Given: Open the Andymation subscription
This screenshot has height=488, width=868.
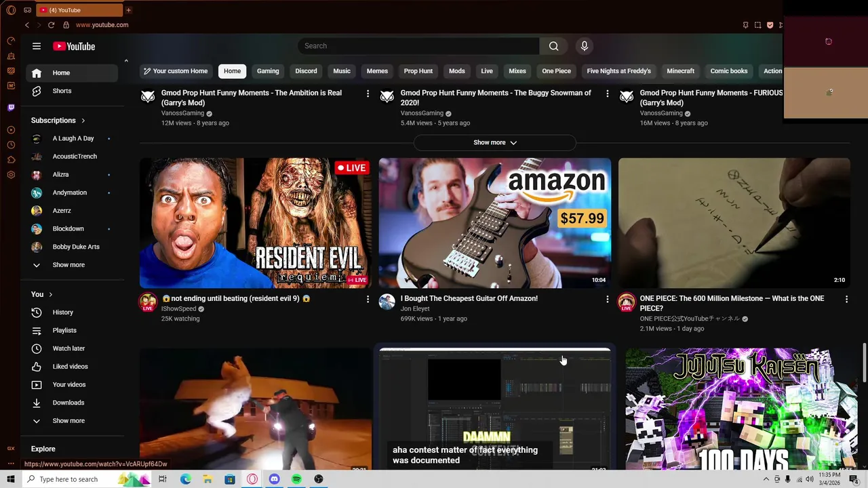Looking at the screenshot, I should click(x=72, y=192).
